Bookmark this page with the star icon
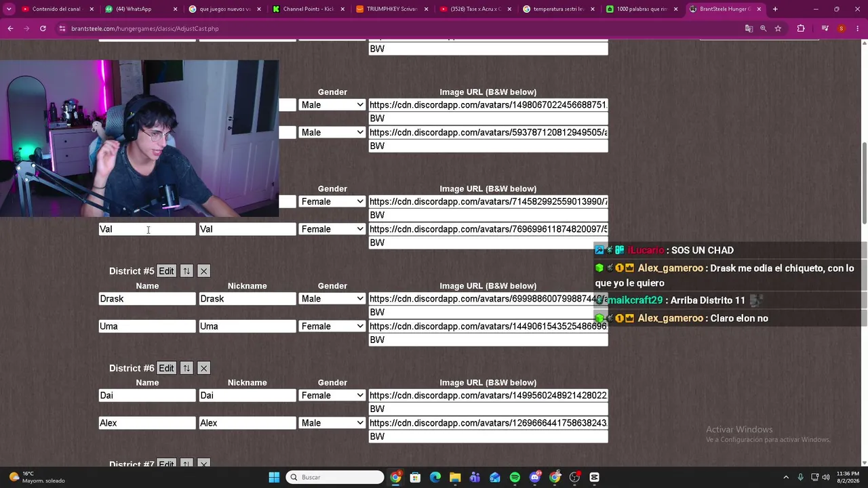This screenshot has width=868, height=488. [778, 28]
